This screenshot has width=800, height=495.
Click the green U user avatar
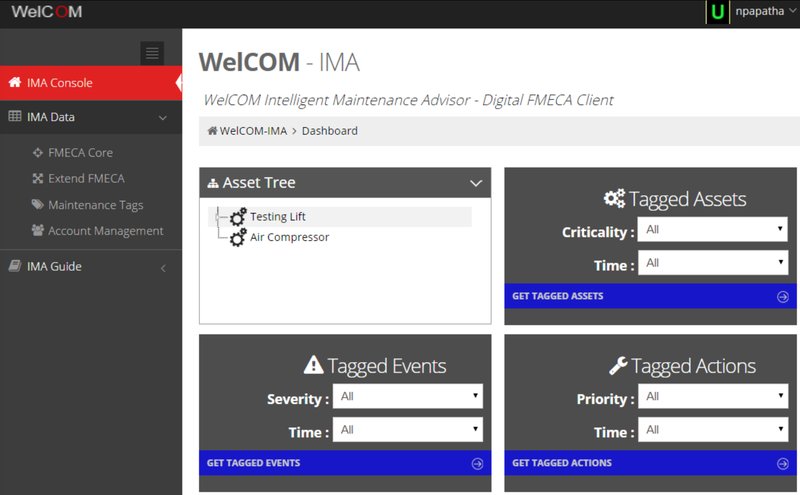[718, 12]
